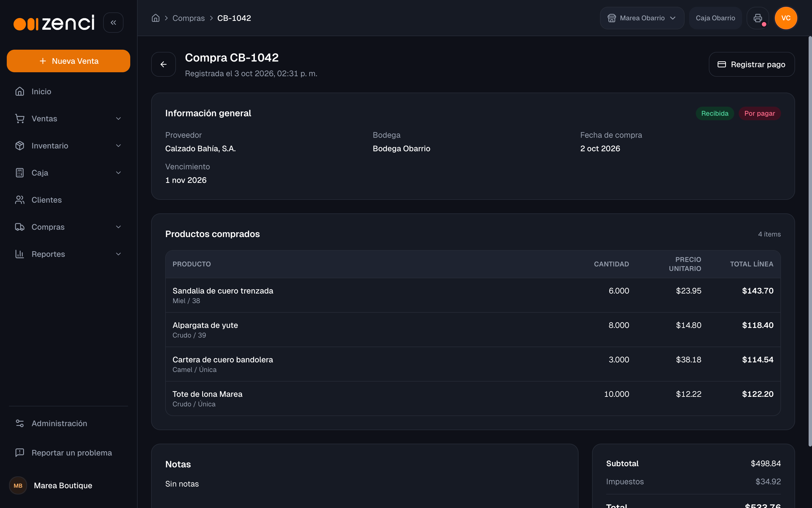Click the Compras breadcrumb link
The image size is (812, 508).
coord(189,18)
